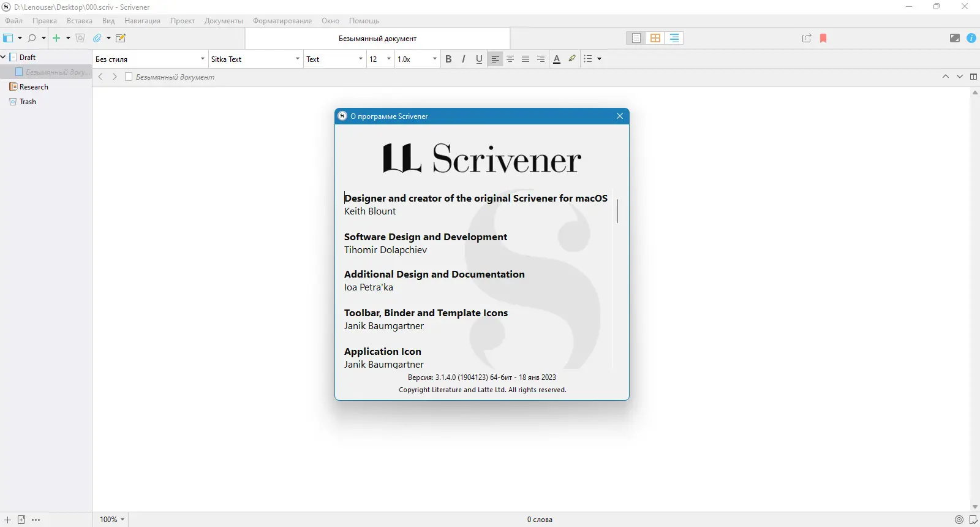Open the Вид menu

pos(108,21)
